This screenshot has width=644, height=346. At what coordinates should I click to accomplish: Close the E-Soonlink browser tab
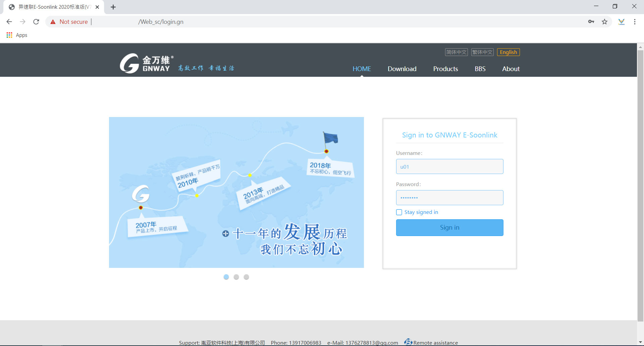97,7
